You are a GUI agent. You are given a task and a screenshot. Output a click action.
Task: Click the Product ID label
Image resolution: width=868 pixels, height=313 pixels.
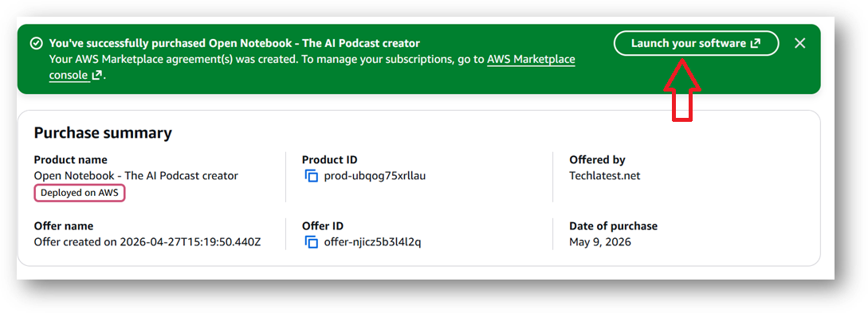tap(330, 160)
